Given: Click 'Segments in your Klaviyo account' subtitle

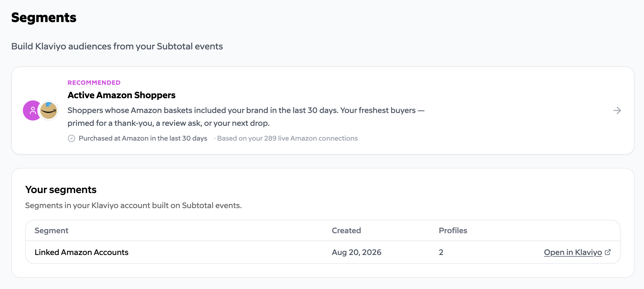Looking at the screenshot, I should point(133,205).
